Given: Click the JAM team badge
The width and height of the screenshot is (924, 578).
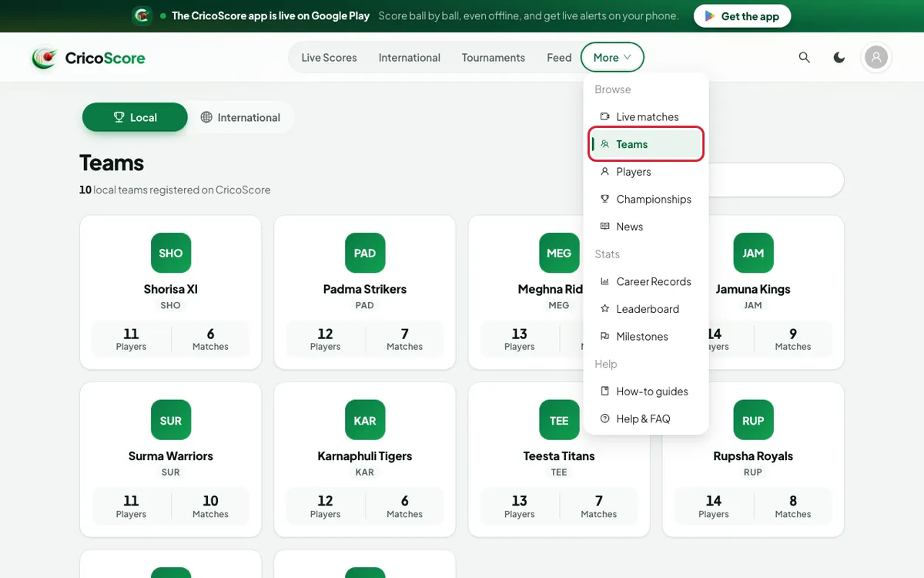Looking at the screenshot, I should click(753, 253).
